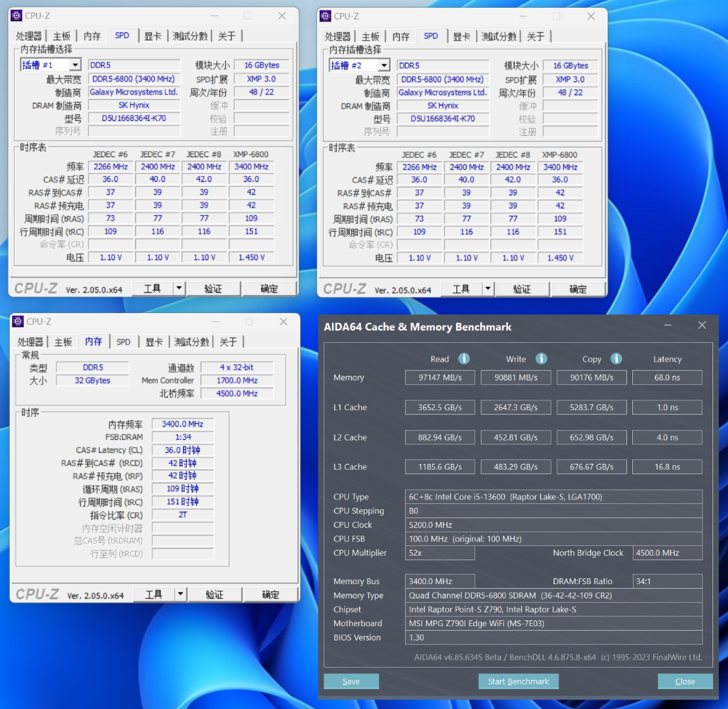Click the info icon next to Copy
Viewport: 728px width, 709px height.
(616, 358)
